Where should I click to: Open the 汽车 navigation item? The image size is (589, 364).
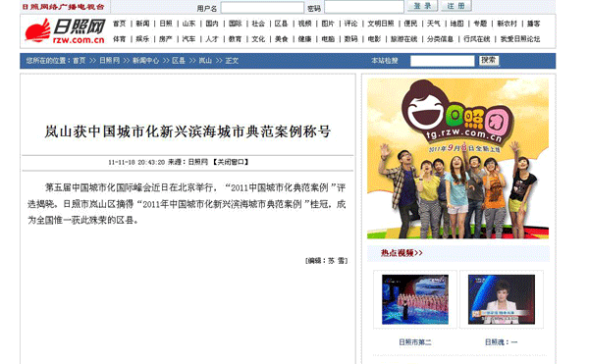pyautogui.click(x=188, y=39)
